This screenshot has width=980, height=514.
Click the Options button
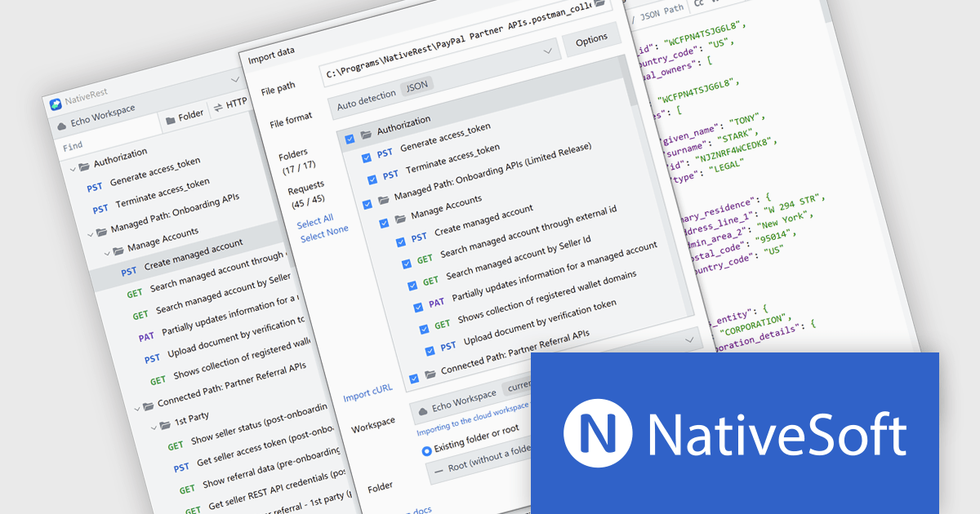tap(591, 38)
